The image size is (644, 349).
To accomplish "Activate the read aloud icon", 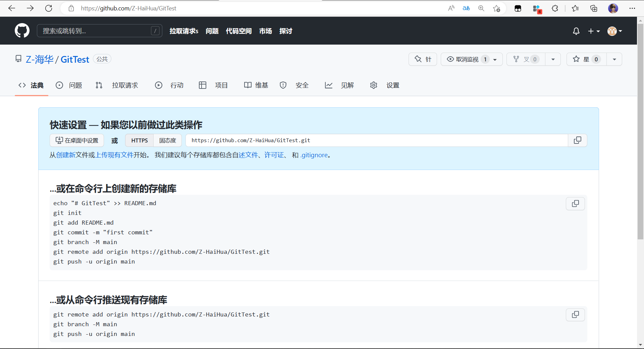I will [x=451, y=8].
